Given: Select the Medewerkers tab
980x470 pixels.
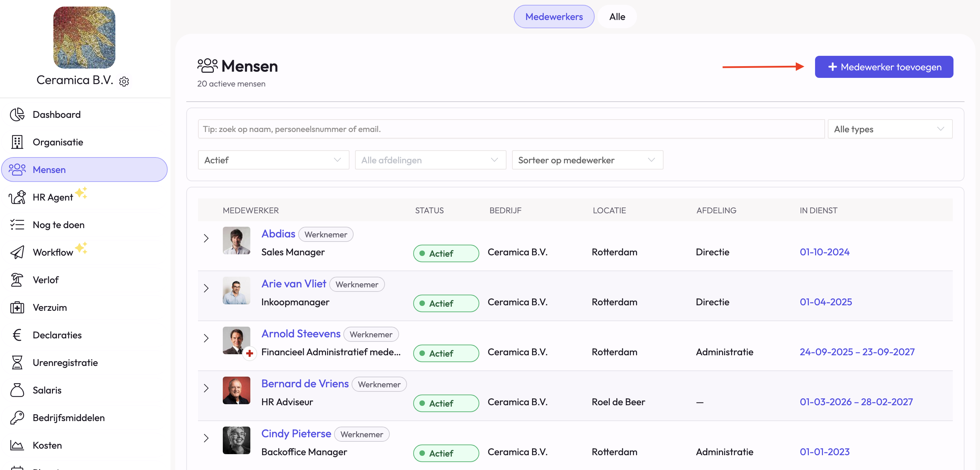Looking at the screenshot, I should [x=554, y=17].
